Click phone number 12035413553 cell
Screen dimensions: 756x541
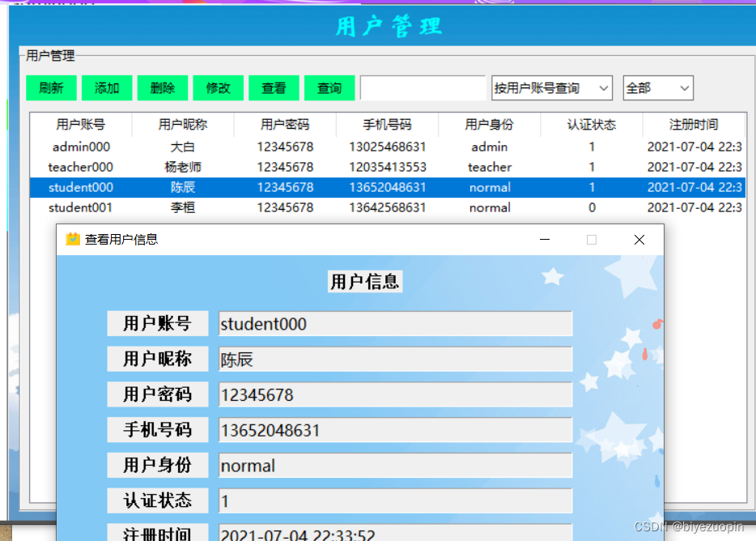(387, 167)
